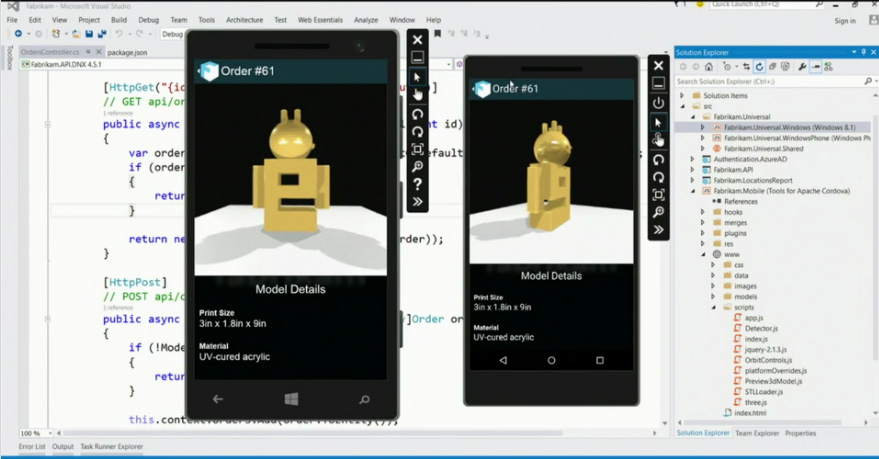The height and width of the screenshot is (459, 879).
Task: Expand additional tools on Android emulator toolbar
Action: 658,229
